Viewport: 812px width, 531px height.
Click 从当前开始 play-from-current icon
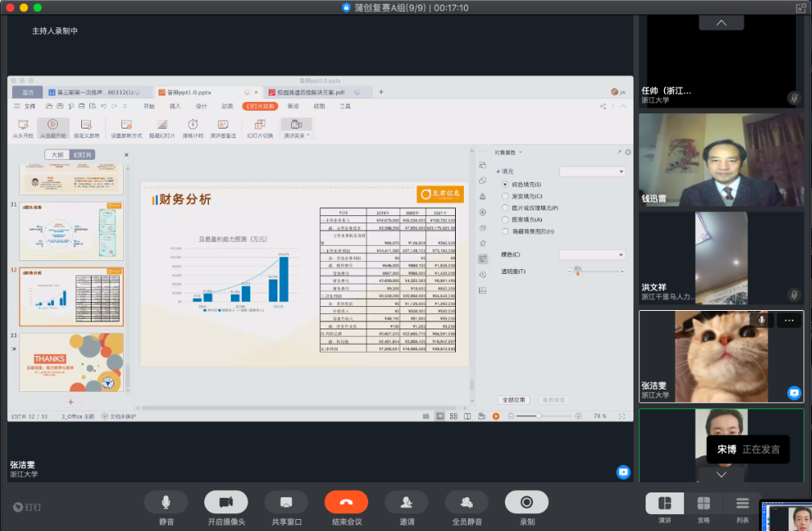coord(53,129)
